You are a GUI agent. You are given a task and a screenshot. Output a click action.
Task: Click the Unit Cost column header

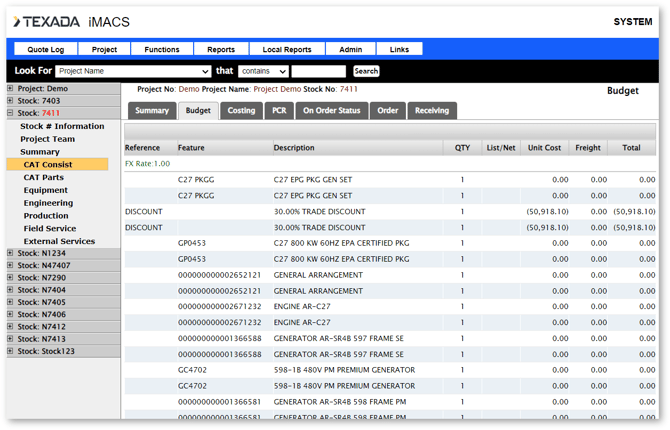point(544,148)
